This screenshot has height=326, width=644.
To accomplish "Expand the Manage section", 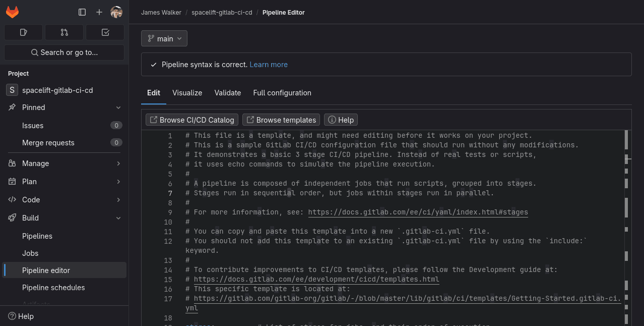I will (118, 164).
